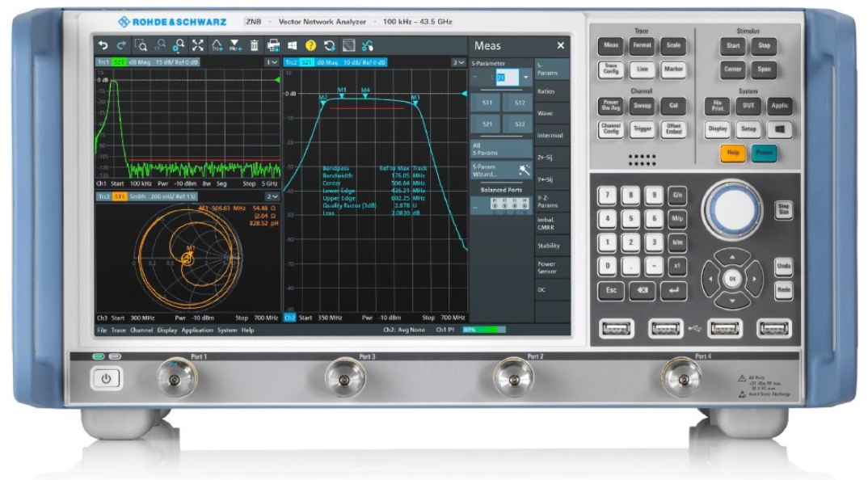Open the yellow help question mark icon

pyautogui.click(x=310, y=46)
